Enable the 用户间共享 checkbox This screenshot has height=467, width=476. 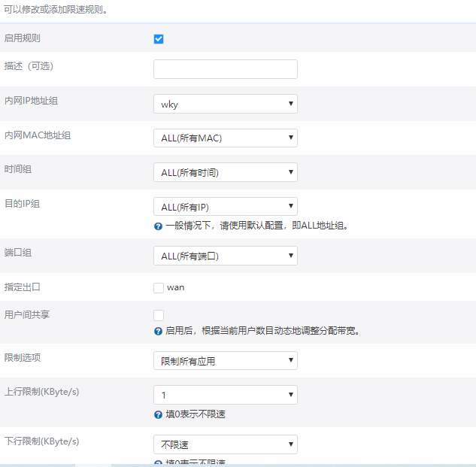click(159, 315)
